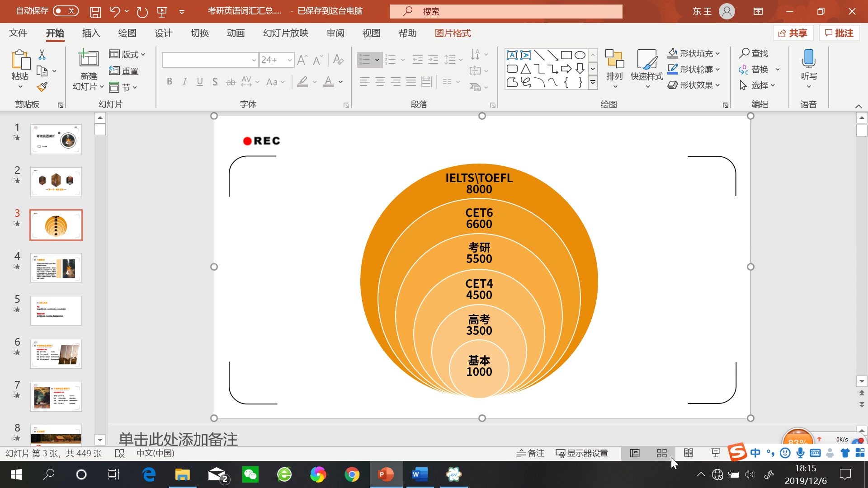Click the Clear All Formatting icon
The height and width of the screenshot is (488, 868).
click(x=338, y=60)
